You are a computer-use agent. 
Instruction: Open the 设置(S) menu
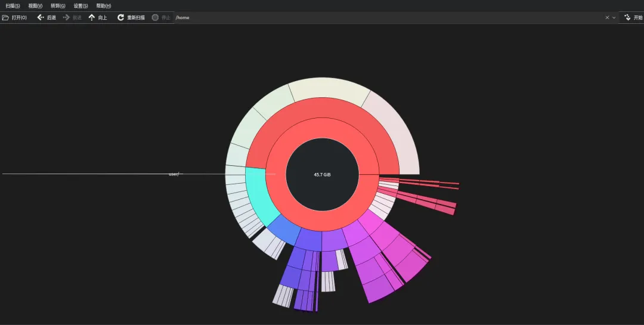(80, 6)
